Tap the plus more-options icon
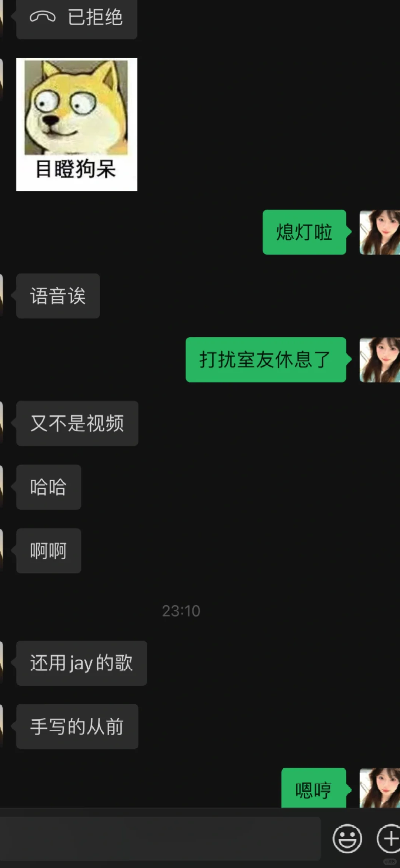The height and width of the screenshot is (868, 400). (389, 838)
